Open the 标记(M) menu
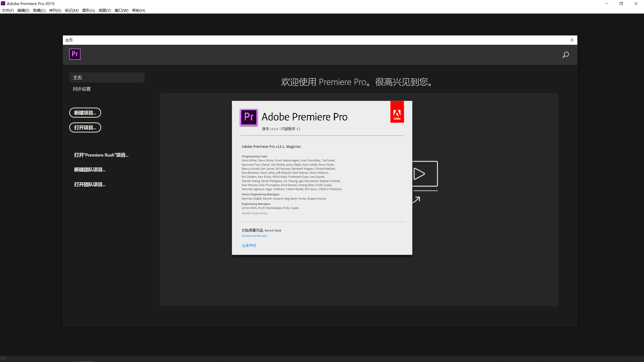 72,10
